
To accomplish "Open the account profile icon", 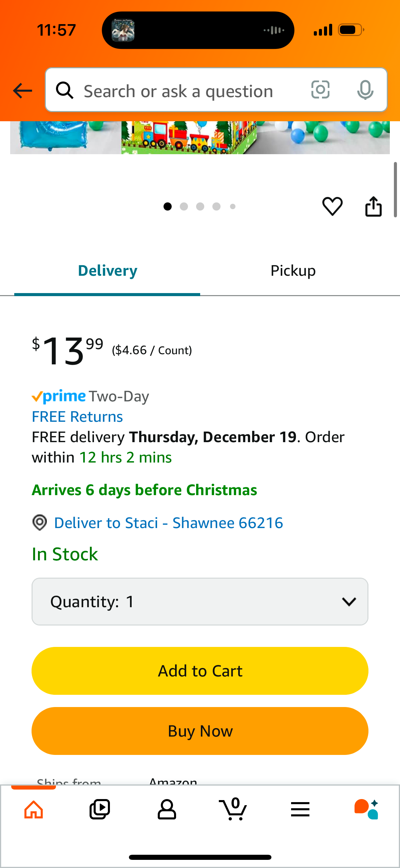I will [167, 809].
